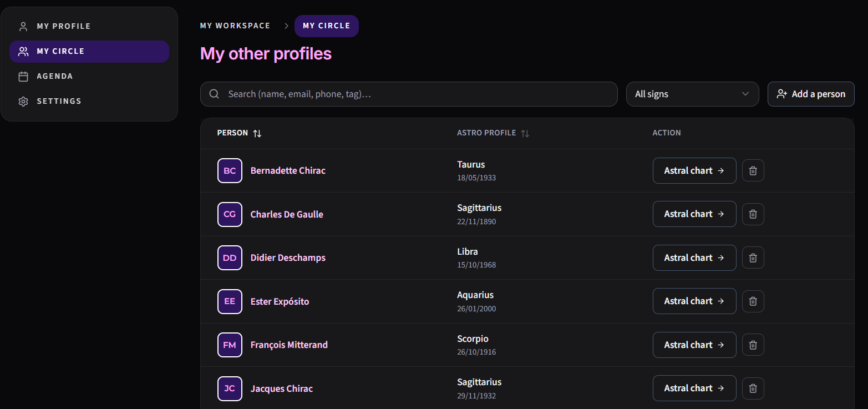868x409 pixels.
Task: Focus the name, email, phone, tag search field
Action: [x=409, y=94]
